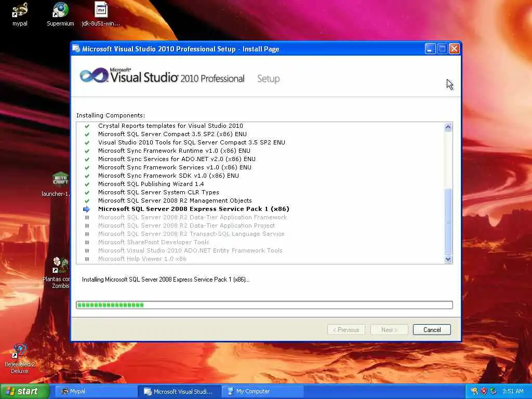Click the blue arrow beside SQL Server 2008 Express
The height and width of the screenshot is (399, 532).
coord(87,209)
